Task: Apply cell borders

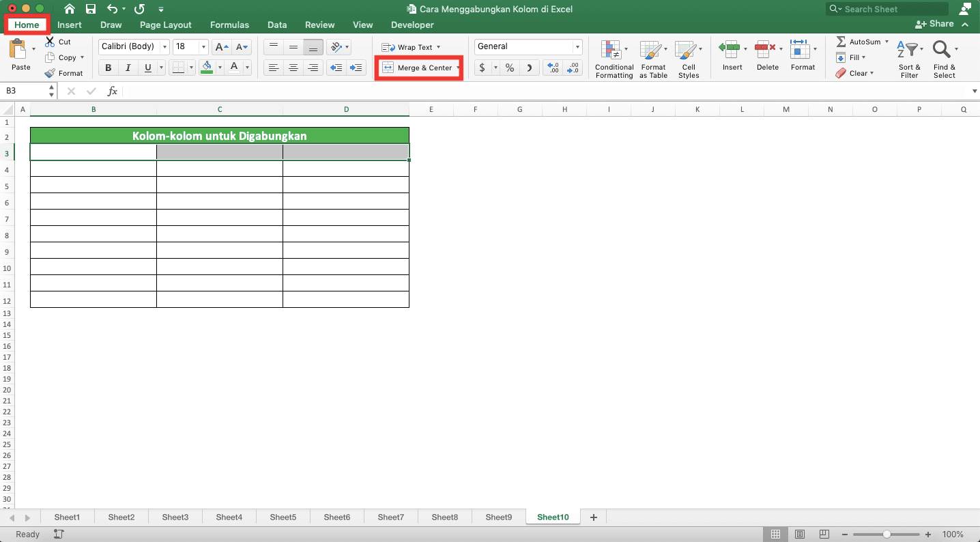Action: pos(178,67)
